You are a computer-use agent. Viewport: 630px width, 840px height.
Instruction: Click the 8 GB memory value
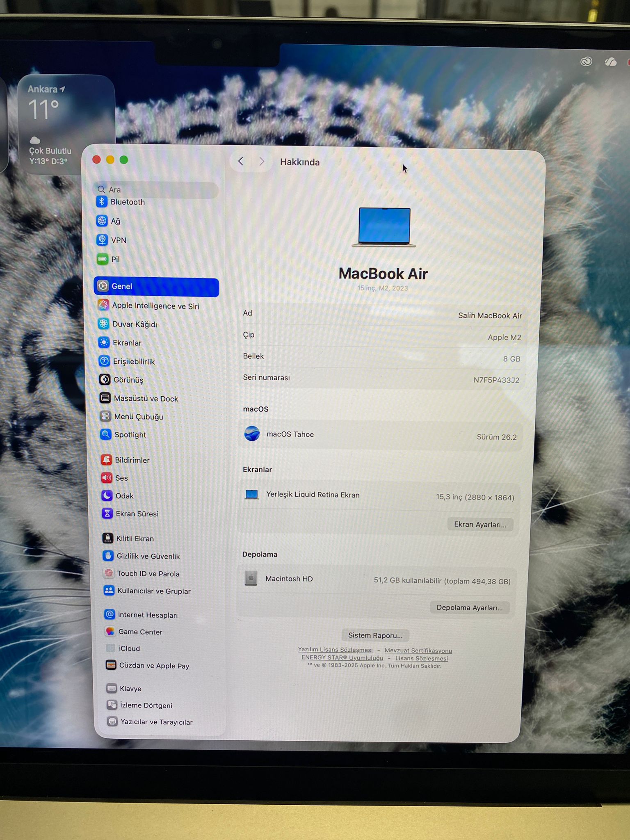click(x=512, y=359)
